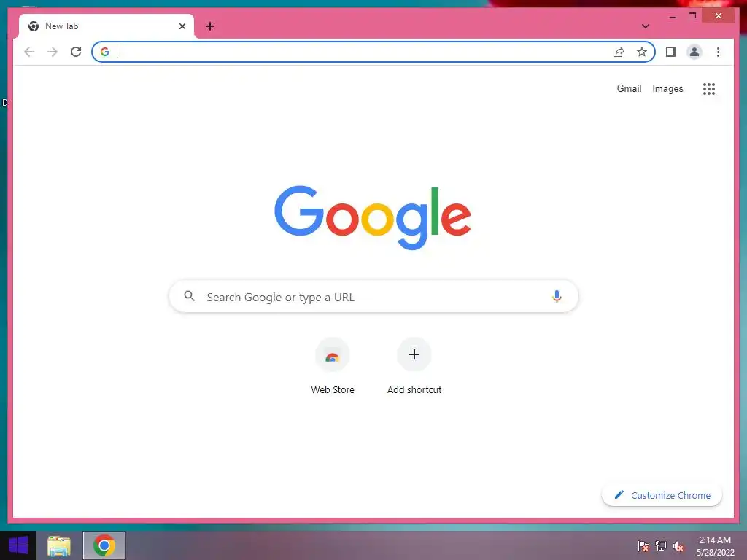Screen dimensions: 747x560
Task: Open network status icon in tray
Action: click(661, 546)
